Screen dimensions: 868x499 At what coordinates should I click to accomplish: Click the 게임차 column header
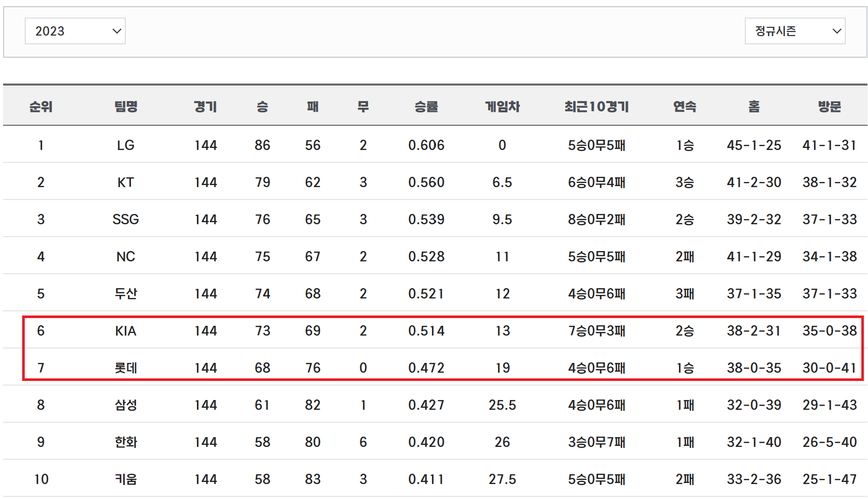click(x=503, y=107)
